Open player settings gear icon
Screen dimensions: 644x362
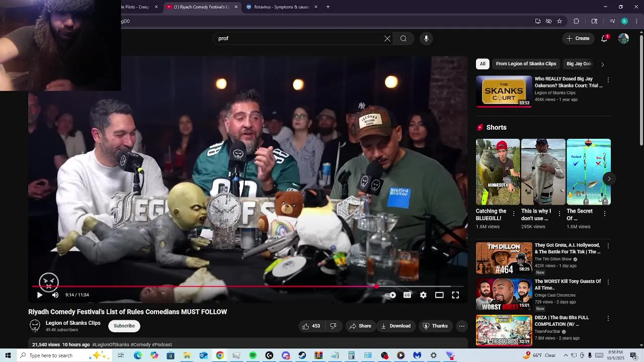pos(423,295)
